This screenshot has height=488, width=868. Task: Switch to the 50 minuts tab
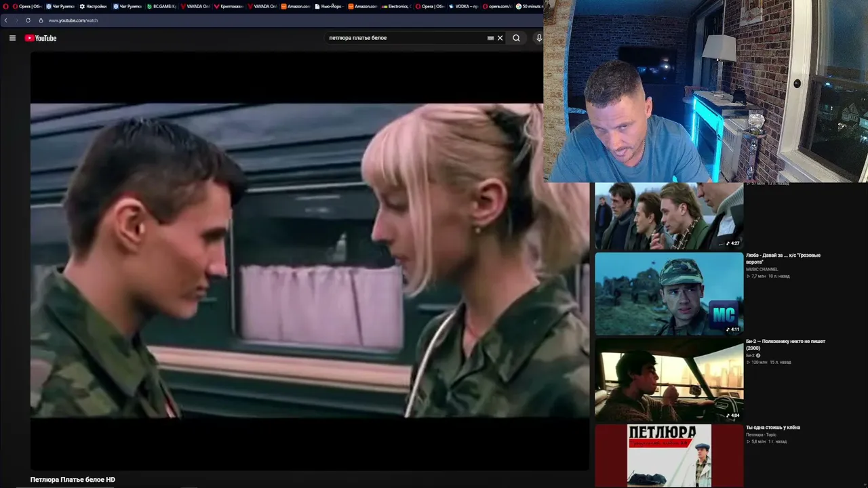(x=529, y=6)
